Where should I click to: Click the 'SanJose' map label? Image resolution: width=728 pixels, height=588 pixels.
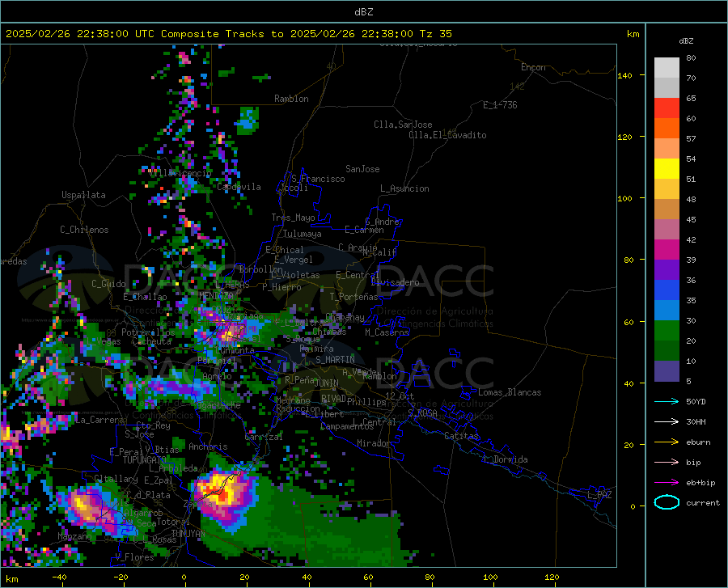[x=362, y=169]
